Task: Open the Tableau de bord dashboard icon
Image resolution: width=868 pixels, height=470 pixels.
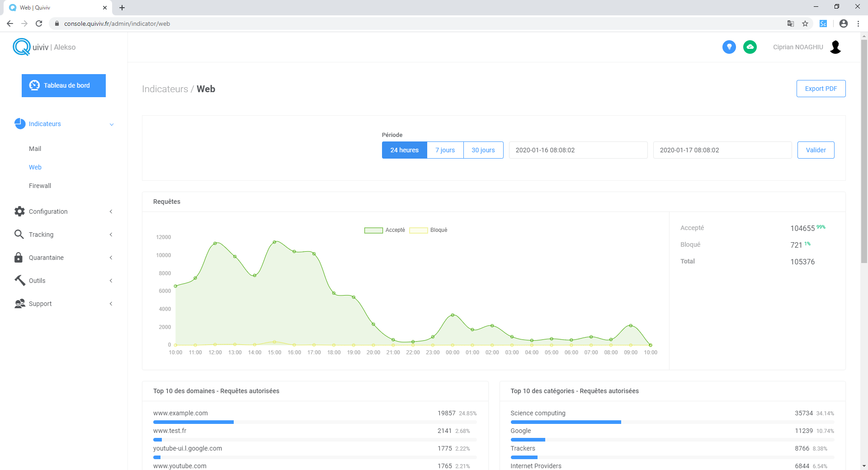Action: click(34, 85)
